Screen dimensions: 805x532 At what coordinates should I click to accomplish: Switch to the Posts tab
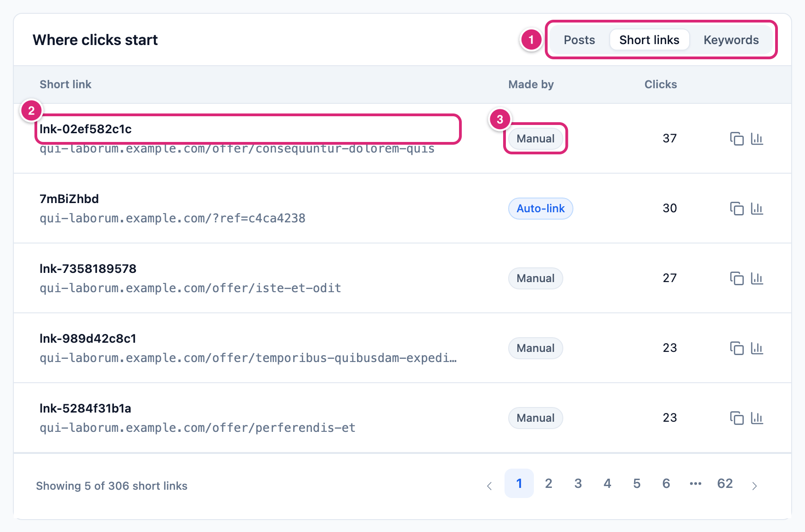(579, 40)
